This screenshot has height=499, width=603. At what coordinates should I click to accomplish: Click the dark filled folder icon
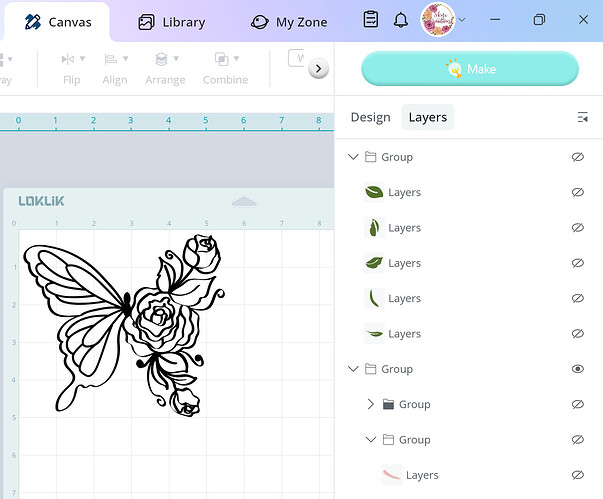tap(388, 404)
